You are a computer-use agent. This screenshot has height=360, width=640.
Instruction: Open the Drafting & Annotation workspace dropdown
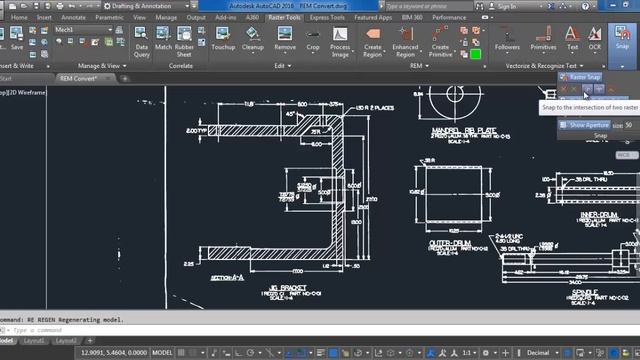point(146,6)
